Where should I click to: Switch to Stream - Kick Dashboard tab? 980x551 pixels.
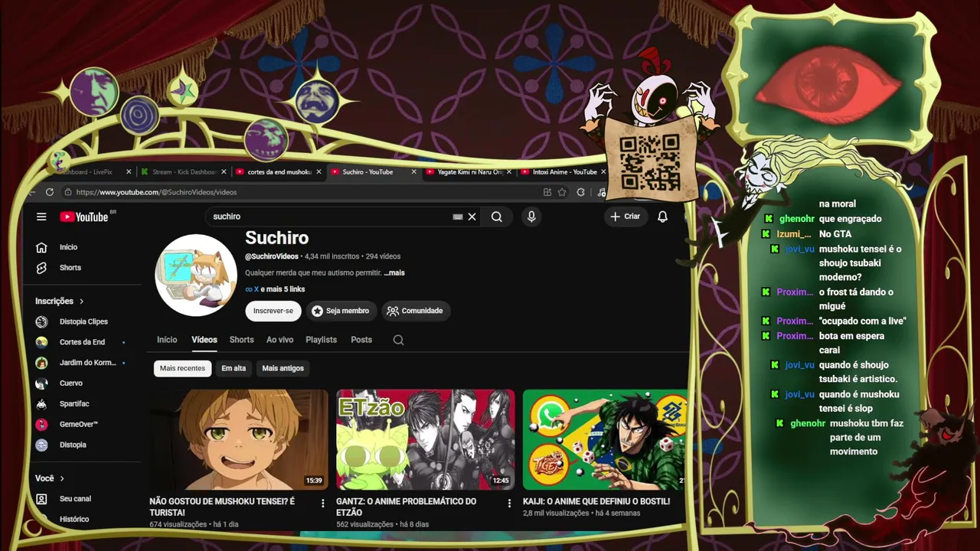click(184, 172)
